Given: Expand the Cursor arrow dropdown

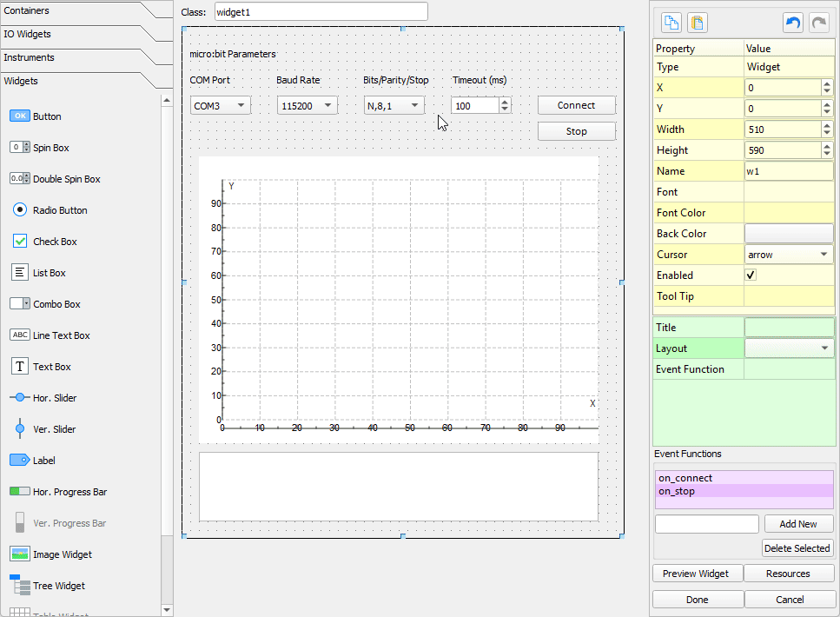Looking at the screenshot, I should tap(789, 255).
